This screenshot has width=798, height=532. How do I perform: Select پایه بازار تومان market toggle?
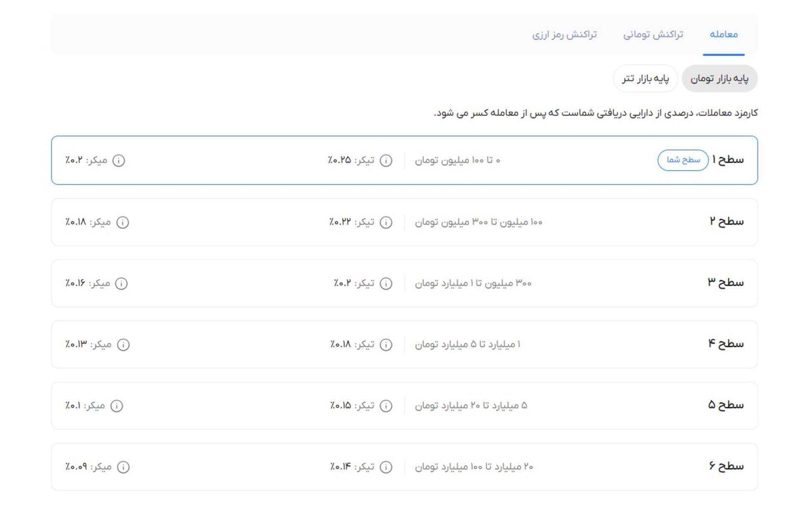point(719,79)
